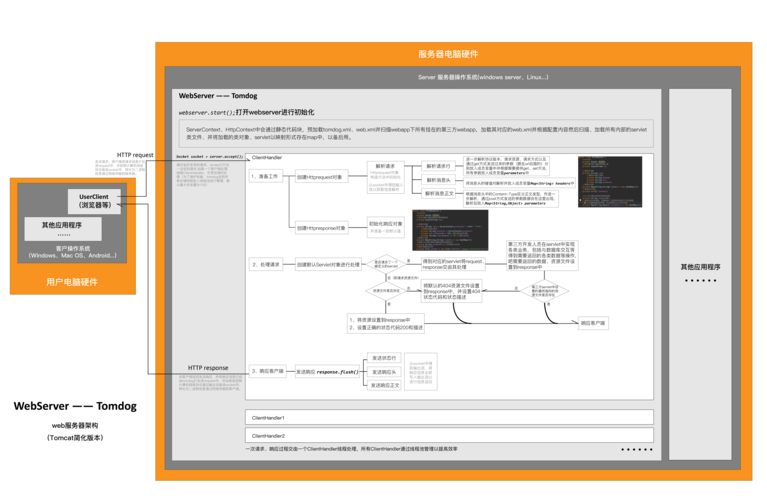Image resolution: width=767 pixels, height=500 pixels.
Task: Click the Content-Type body parsing description note
Action: click(x=511, y=198)
